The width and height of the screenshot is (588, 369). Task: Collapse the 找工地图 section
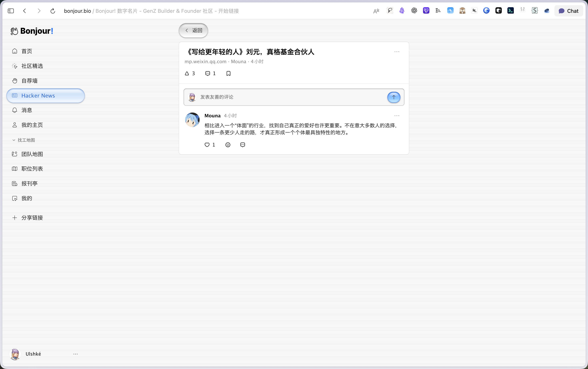[24, 140]
